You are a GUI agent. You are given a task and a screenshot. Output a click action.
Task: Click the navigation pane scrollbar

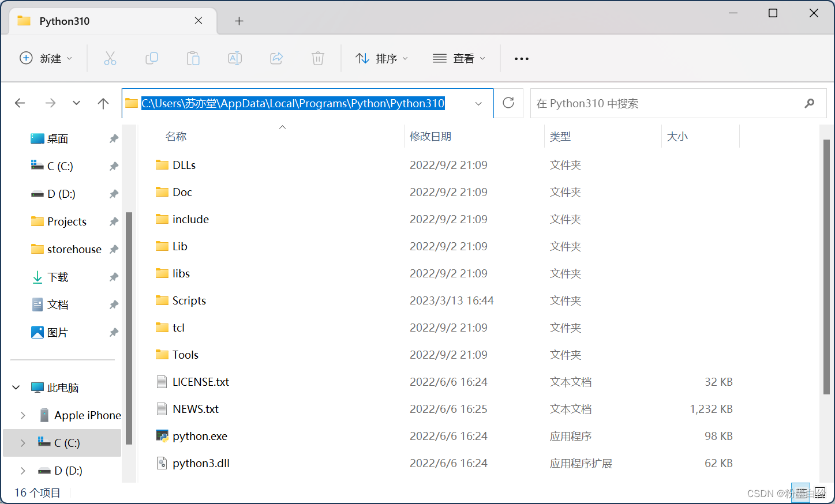pos(129,329)
